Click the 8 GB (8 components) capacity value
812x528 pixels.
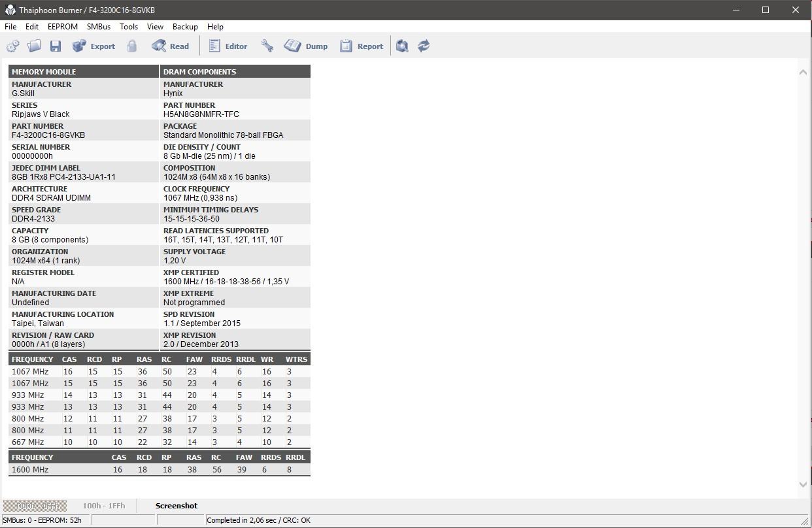(x=50, y=240)
